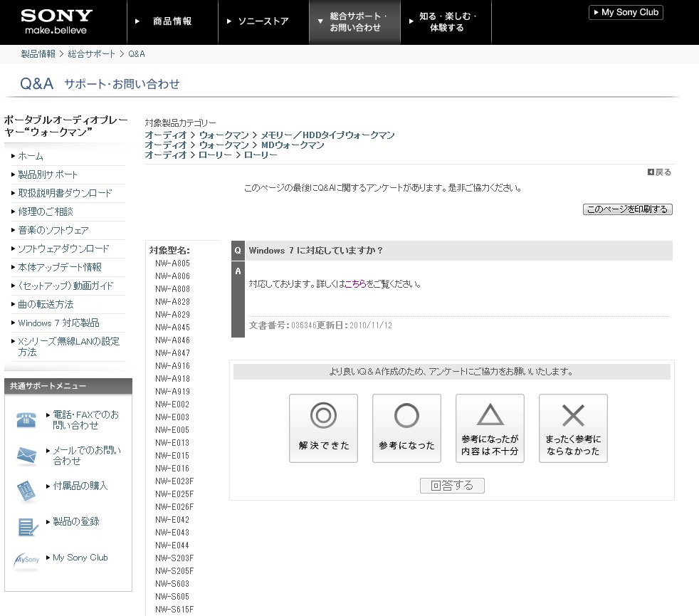This screenshot has height=616, width=699.
Task: Click the 回答する submit button
Action: [x=452, y=485]
